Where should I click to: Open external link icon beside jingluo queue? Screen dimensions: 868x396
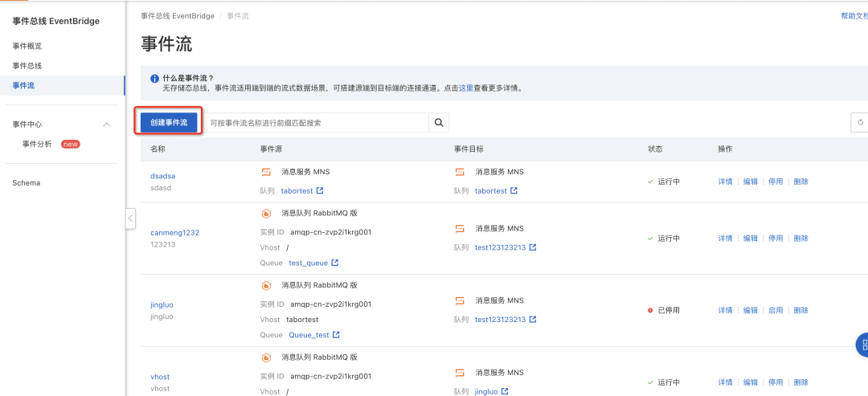pos(504,391)
